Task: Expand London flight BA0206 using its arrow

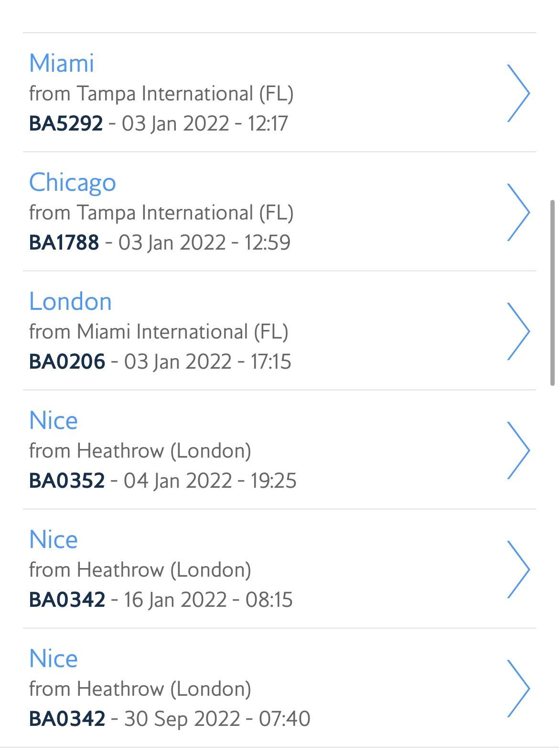Action: [518, 331]
